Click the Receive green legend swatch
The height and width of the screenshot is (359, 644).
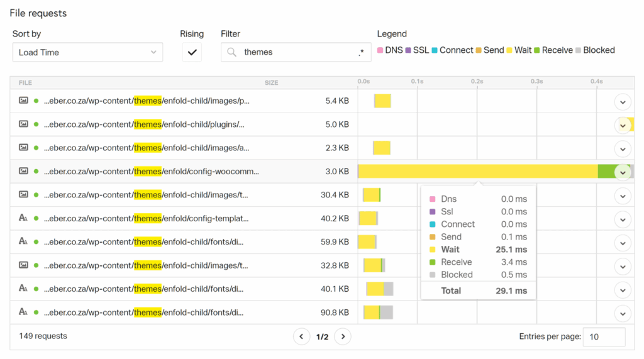point(537,50)
